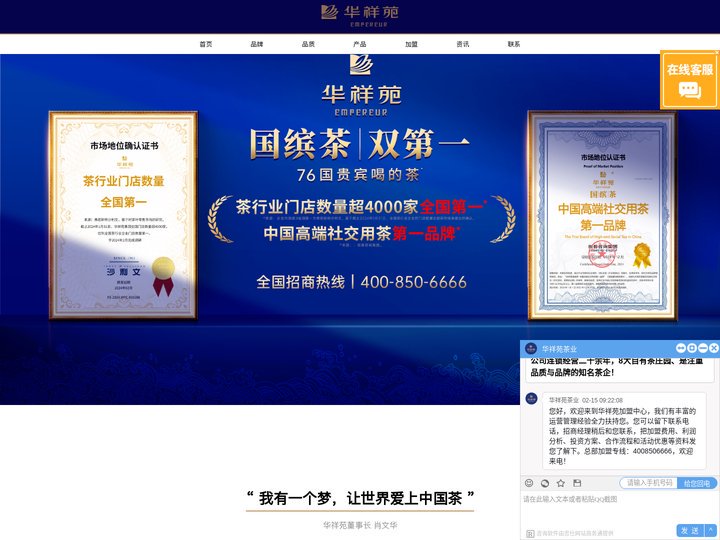This screenshot has width=720, height=540.
Task: Click the star rating icon in chat
Action: 561,483
